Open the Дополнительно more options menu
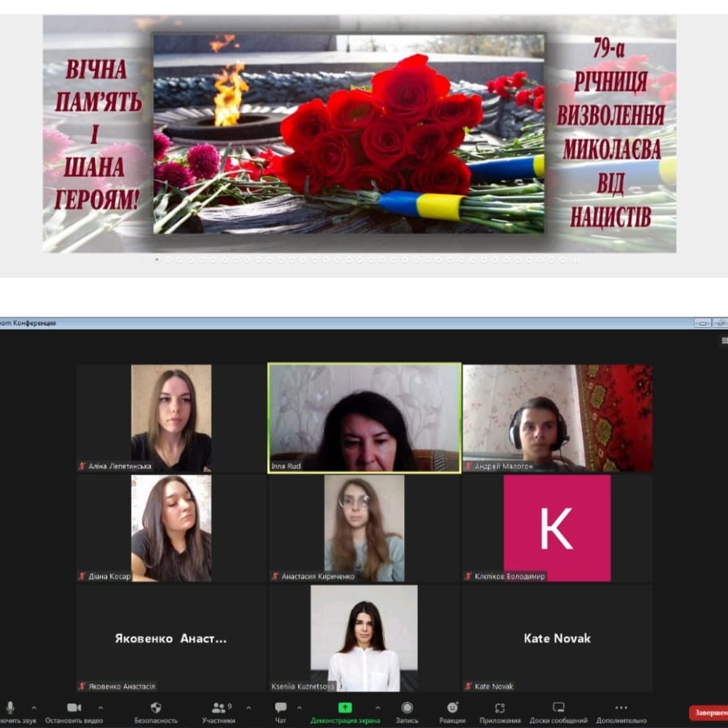Viewport: 728px width, 728px height. click(621, 708)
